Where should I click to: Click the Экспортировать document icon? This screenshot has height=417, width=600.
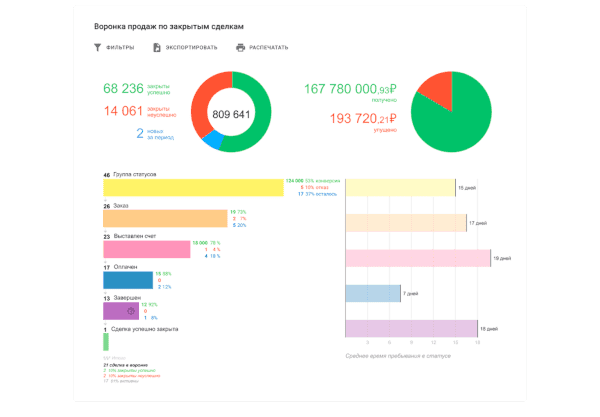coord(157,47)
